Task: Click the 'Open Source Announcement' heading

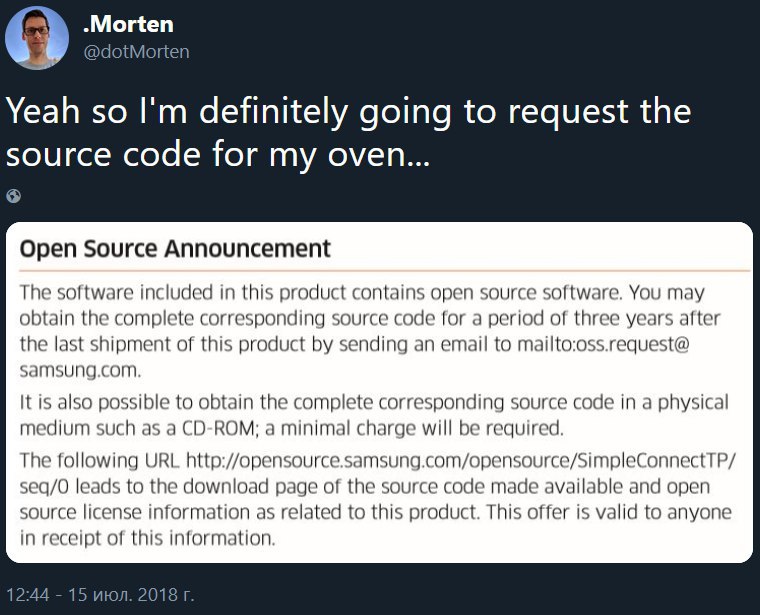Action: coord(175,249)
